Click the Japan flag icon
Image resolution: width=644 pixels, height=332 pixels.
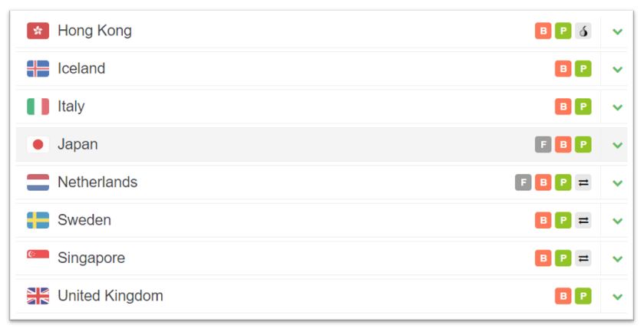38,144
